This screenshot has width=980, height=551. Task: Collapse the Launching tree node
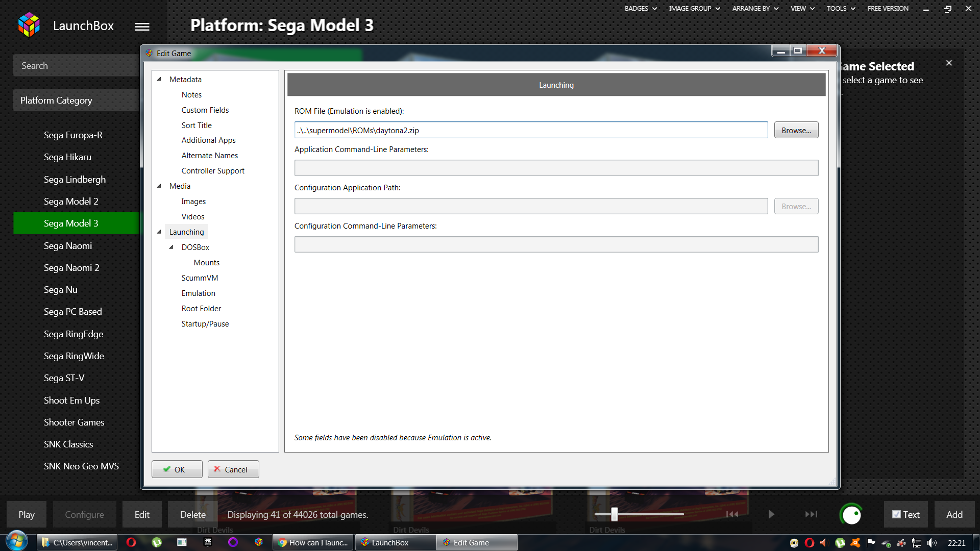(x=159, y=232)
